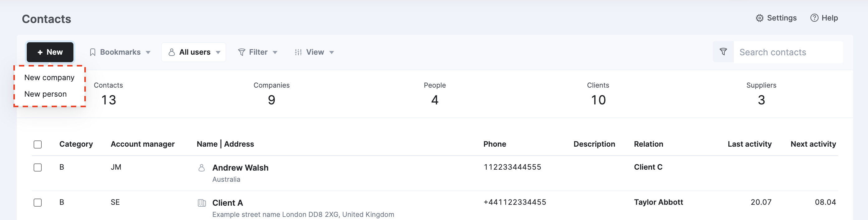Image resolution: width=868 pixels, height=220 pixels.
Task: Open the All users dropdown
Action: tap(194, 52)
